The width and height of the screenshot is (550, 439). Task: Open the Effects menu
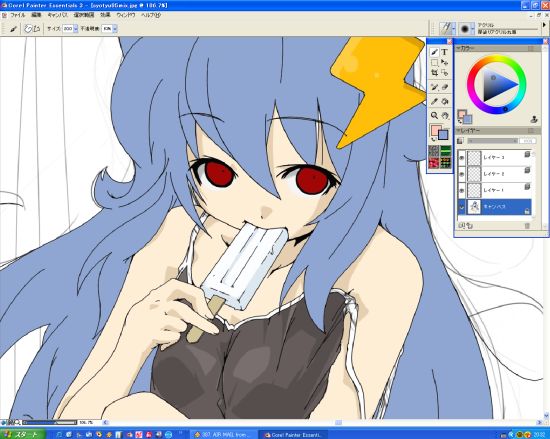[x=105, y=15]
